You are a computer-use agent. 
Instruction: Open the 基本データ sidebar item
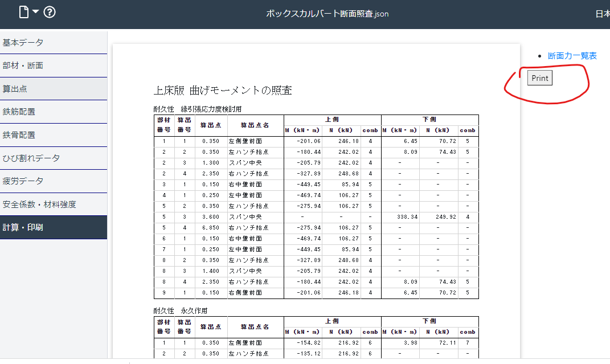[x=54, y=42]
